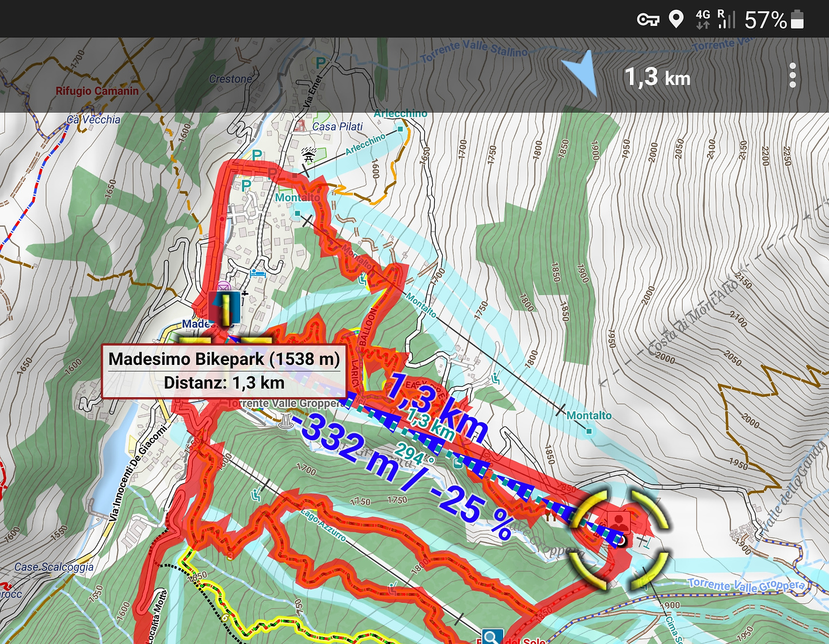Image resolution: width=829 pixels, height=644 pixels.
Task: Tap the skier icon next to Lago Azzurro lift
Action: tap(255, 494)
